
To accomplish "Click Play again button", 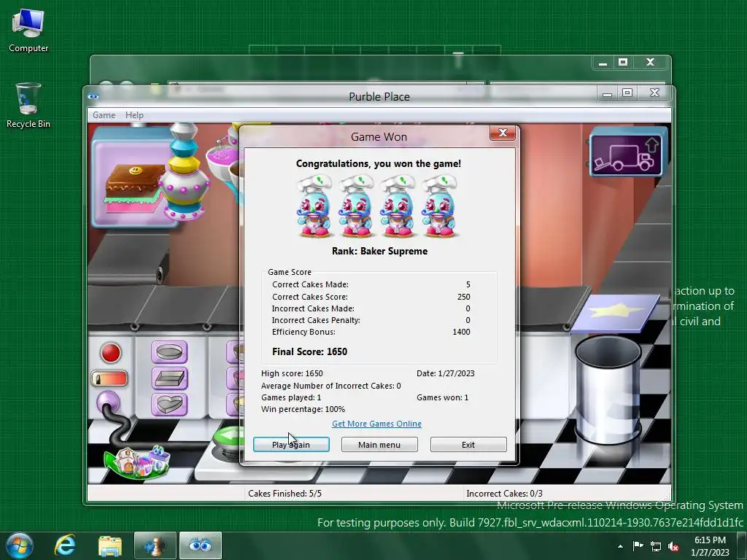I will [x=291, y=444].
